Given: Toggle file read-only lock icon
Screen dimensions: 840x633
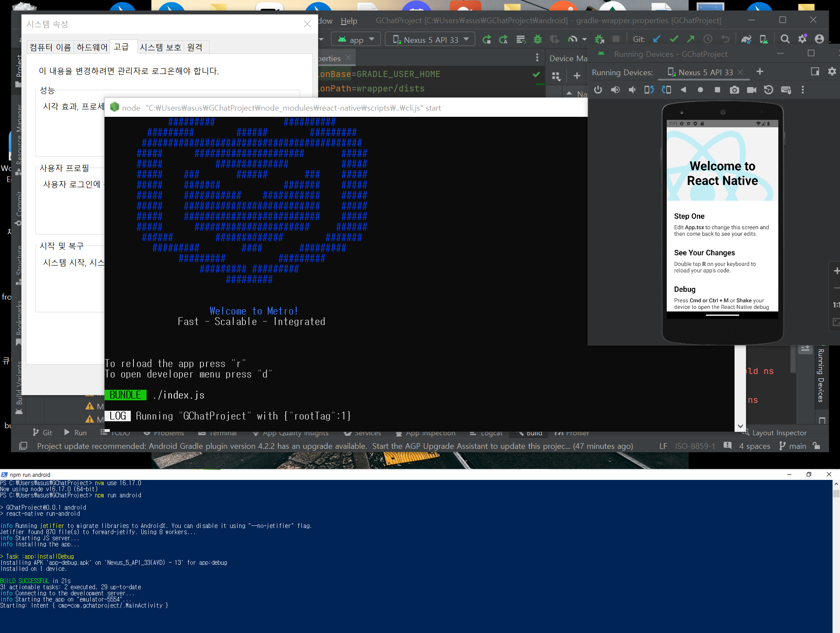Looking at the screenshot, I should point(816,446).
